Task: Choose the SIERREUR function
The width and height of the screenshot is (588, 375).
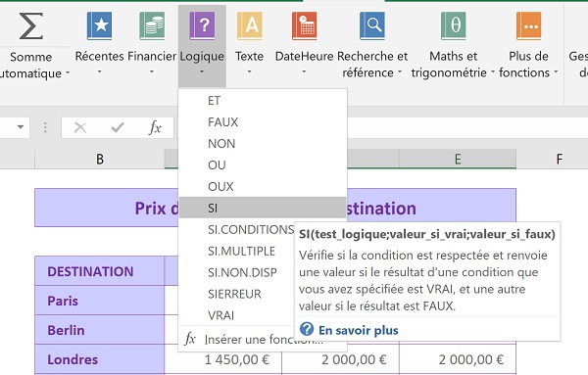Action: point(237,294)
